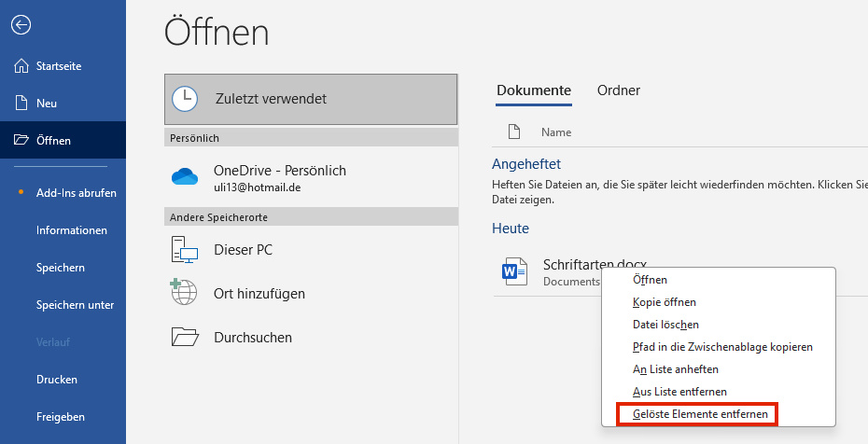This screenshot has width=868, height=444.
Task: Switch to the Ordner tab
Action: 619,90
